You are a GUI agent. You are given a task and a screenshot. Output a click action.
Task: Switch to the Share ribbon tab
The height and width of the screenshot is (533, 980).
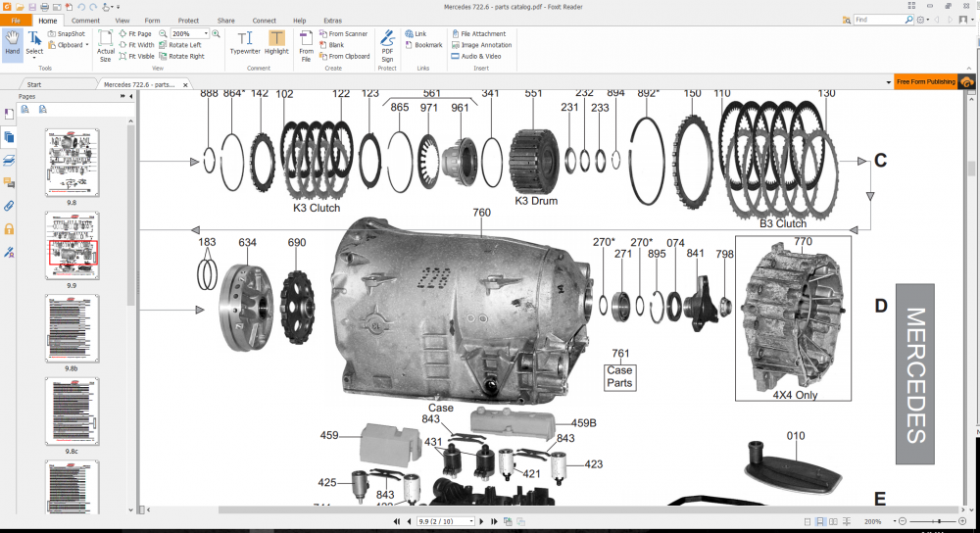tap(226, 21)
